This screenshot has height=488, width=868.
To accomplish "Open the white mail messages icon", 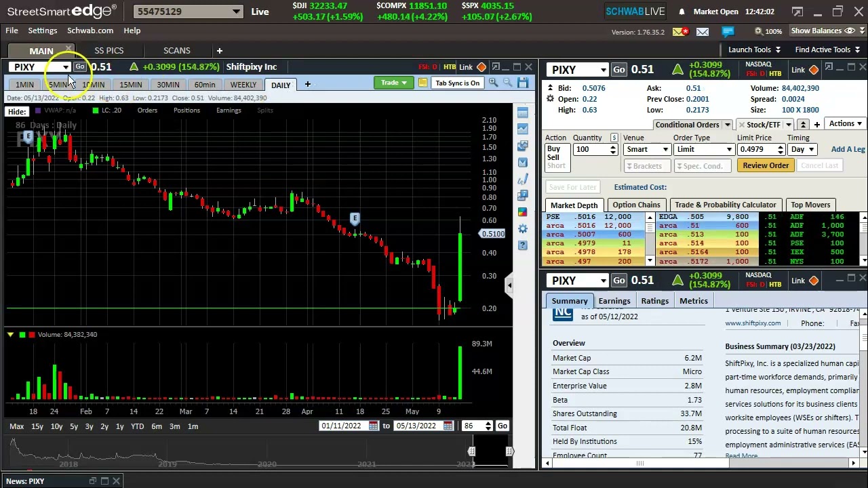I will [703, 31].
